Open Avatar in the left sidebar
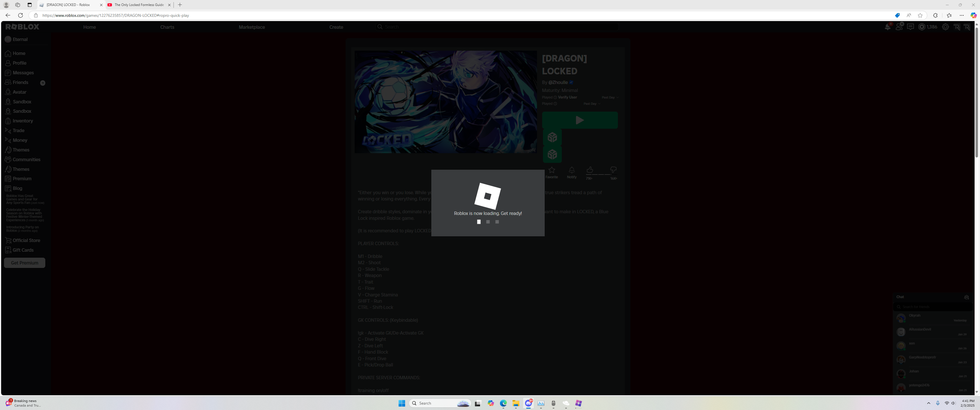The height and width of the screenshot is (410, 980). 16,92
